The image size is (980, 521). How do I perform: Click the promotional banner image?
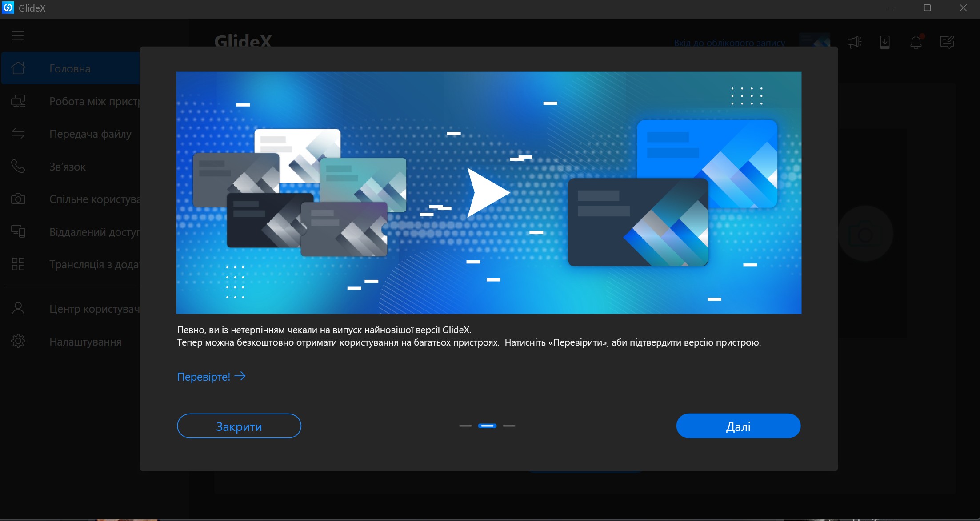(x=489, y=192)
